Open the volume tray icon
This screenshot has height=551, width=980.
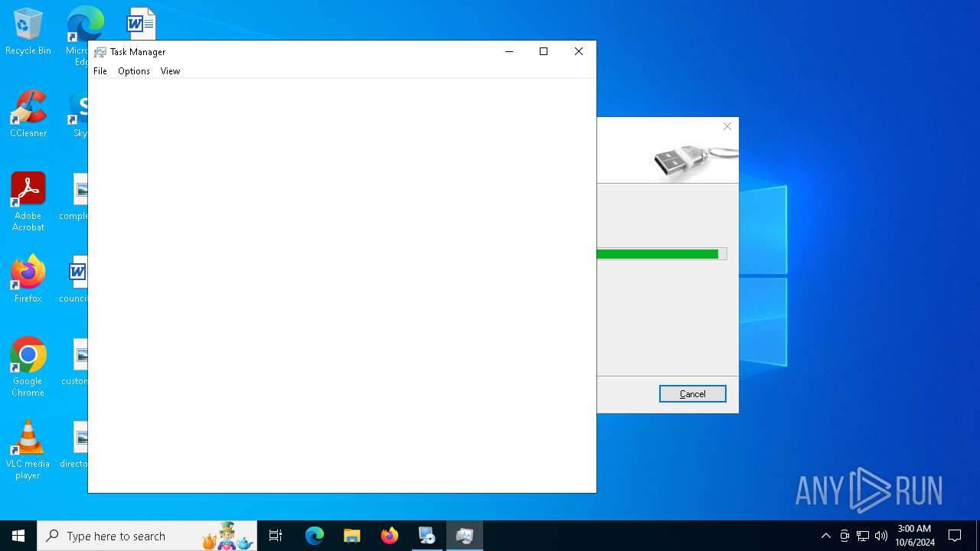(x=881, y=536)
